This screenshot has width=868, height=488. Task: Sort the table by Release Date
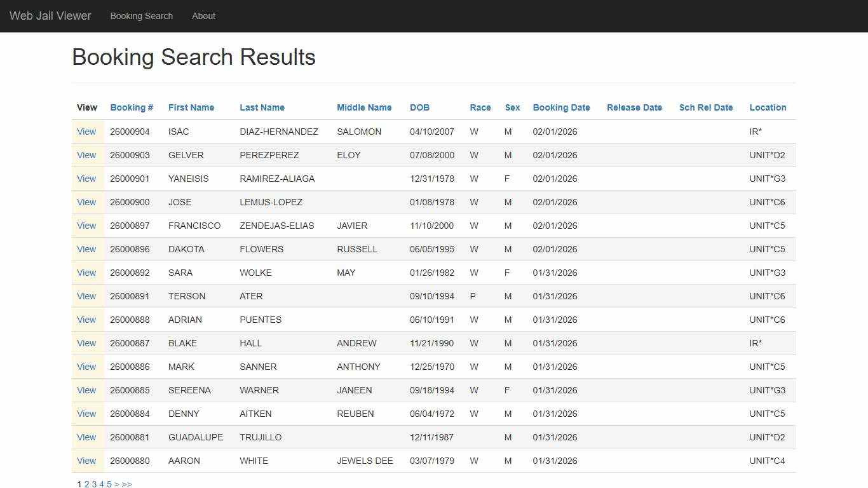(x=634, y=107)
